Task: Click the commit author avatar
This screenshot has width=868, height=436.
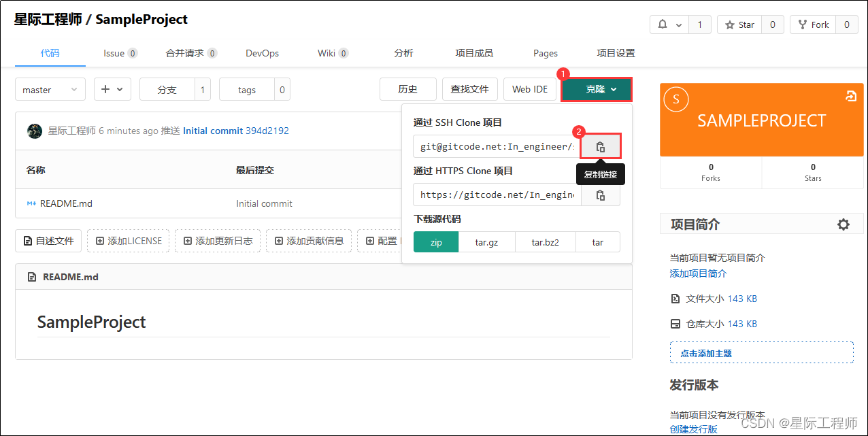Action: click(35, 131)
